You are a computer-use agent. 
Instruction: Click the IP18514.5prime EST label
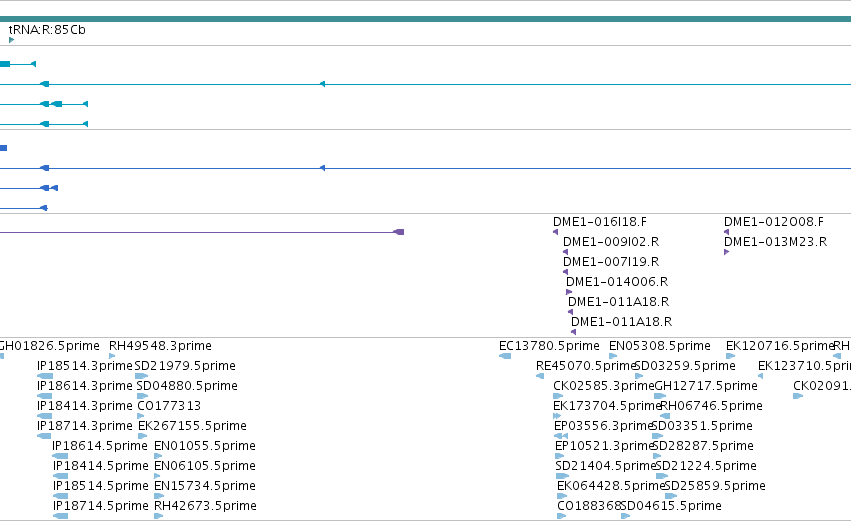pos(100,486)
